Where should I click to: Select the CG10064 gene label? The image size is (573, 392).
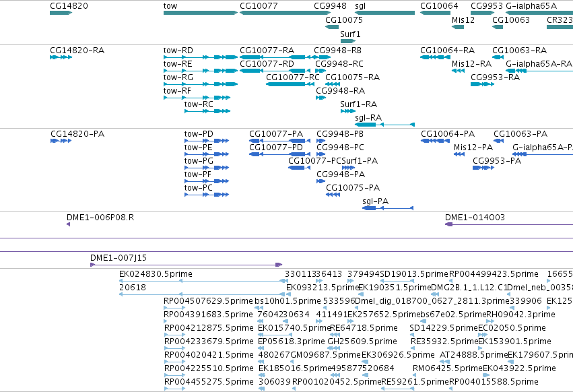(x=439, y=6)
